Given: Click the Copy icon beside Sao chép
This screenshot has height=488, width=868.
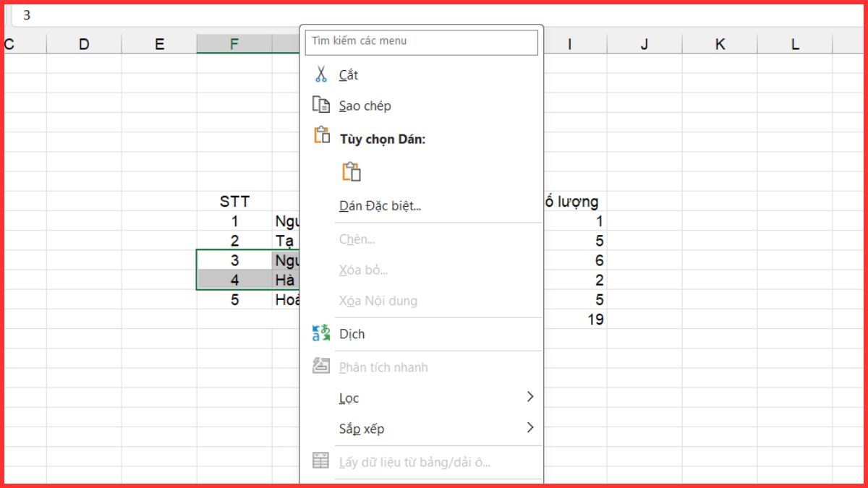Looking at the screenshot, I should point(320,106).
